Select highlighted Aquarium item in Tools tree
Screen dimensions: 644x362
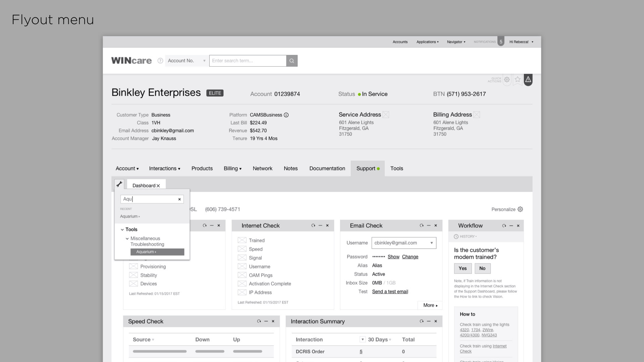pyautogui.click(x=157, y=252)
